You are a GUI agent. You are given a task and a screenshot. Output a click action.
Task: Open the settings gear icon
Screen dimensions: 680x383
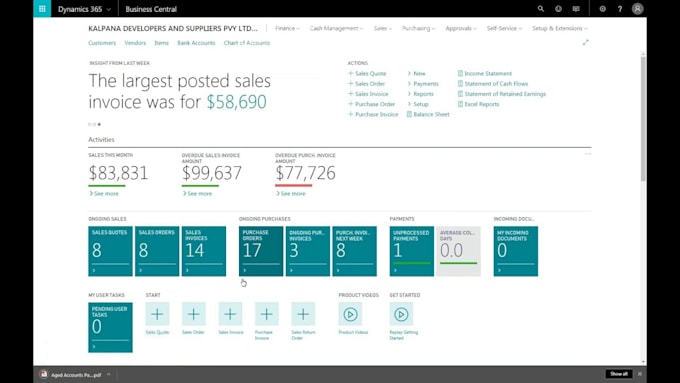[x=602, y=9]
